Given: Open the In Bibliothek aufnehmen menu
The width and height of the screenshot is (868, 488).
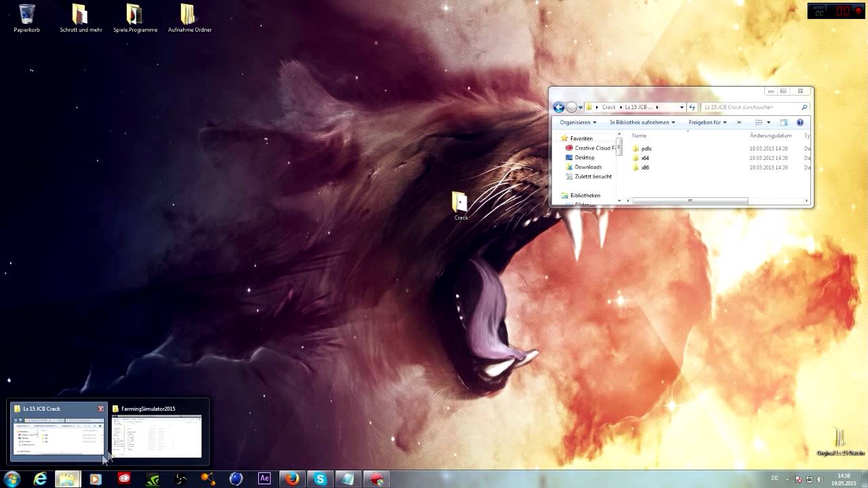Looking at the screenshot, I should tap(642, 123).
